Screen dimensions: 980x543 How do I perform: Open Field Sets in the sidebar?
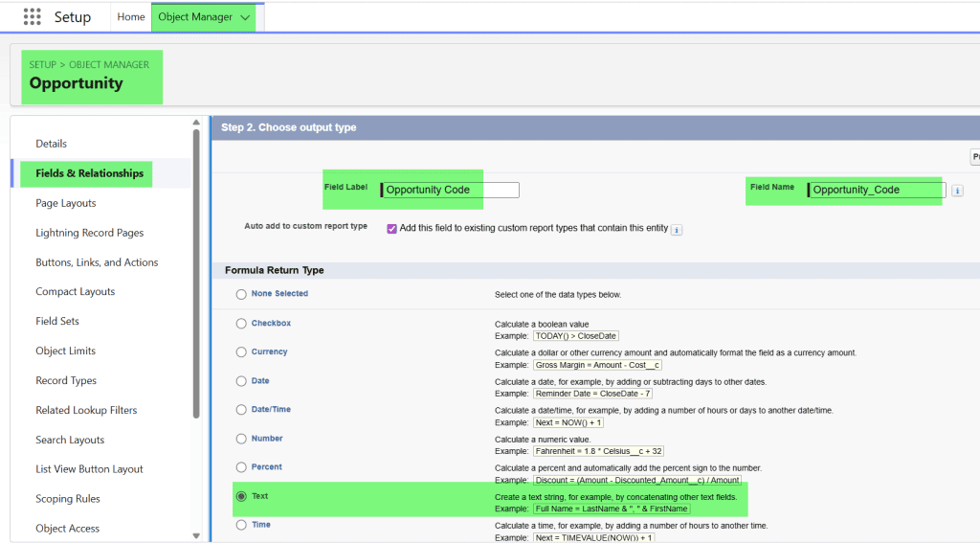[x=56, y=321]
